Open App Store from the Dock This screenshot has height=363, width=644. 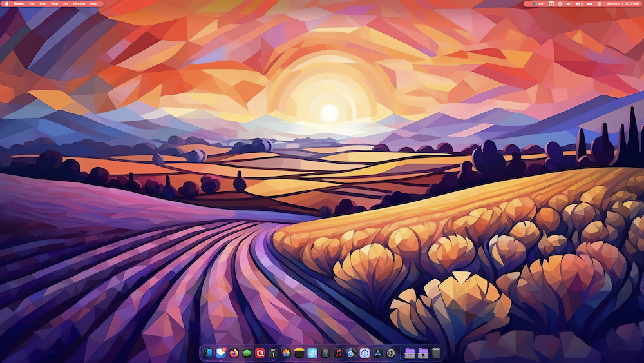pos(378,353)
